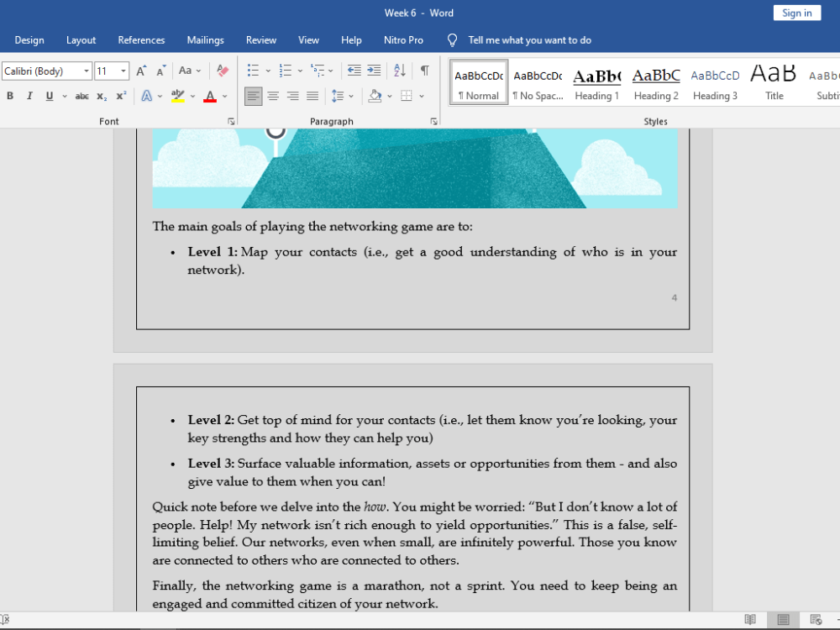Apply multilevel list
840x630 pixels.
coord(318,71)
